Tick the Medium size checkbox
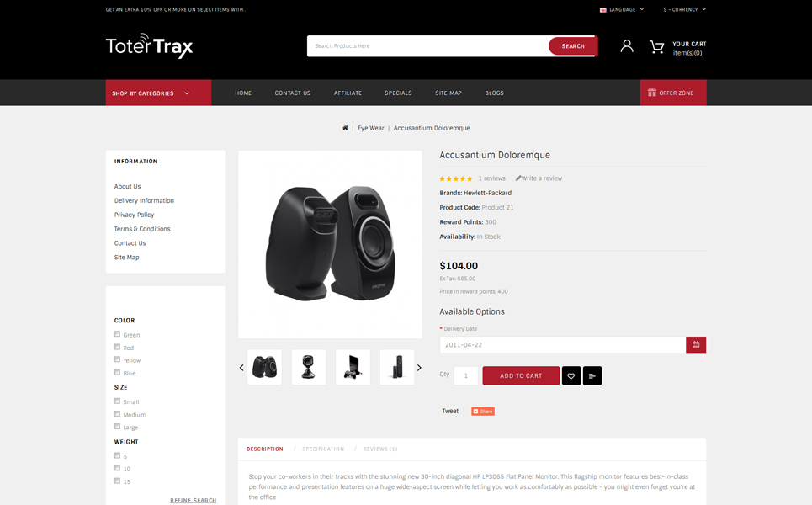 (x=117, y=414)
